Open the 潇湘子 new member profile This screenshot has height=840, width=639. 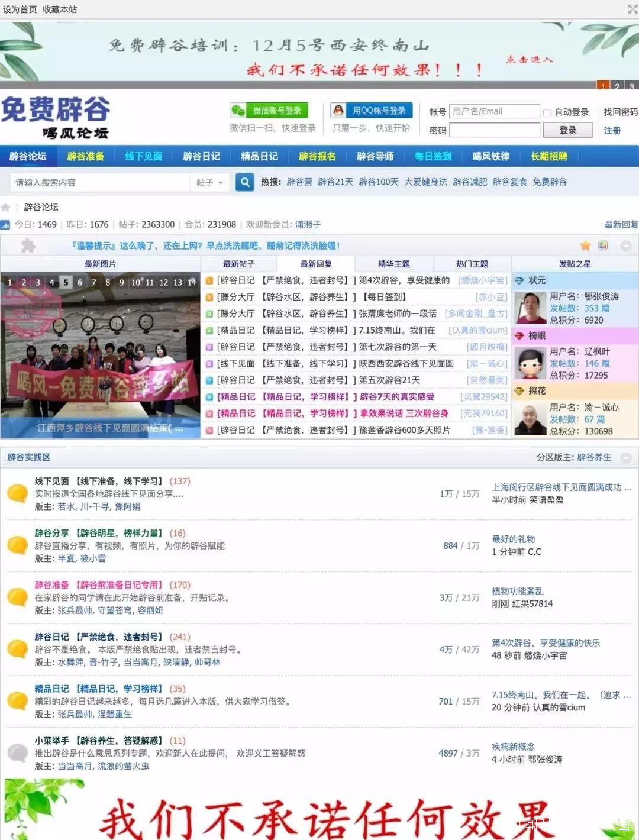(x=308, y=225)
